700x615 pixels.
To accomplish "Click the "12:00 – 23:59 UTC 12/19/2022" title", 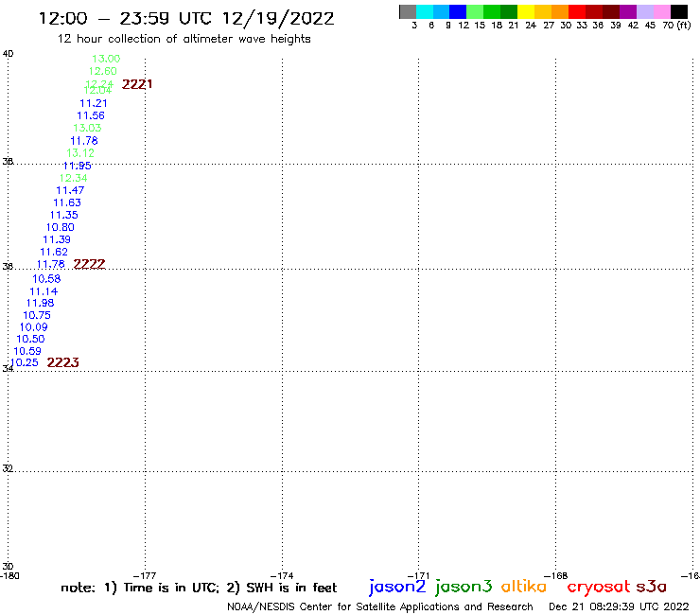I will tap(186, 19).
